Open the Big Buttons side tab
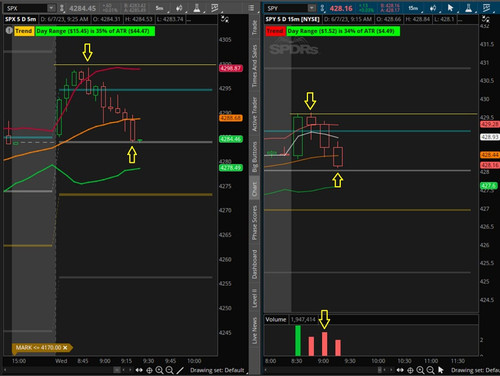 (x=254, y=157)
